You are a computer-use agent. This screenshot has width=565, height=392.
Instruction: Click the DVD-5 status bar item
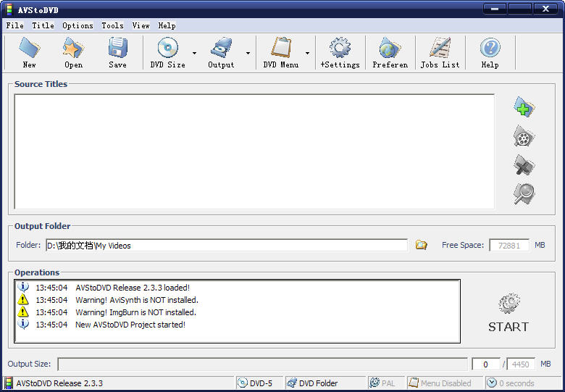pos(259,383)
